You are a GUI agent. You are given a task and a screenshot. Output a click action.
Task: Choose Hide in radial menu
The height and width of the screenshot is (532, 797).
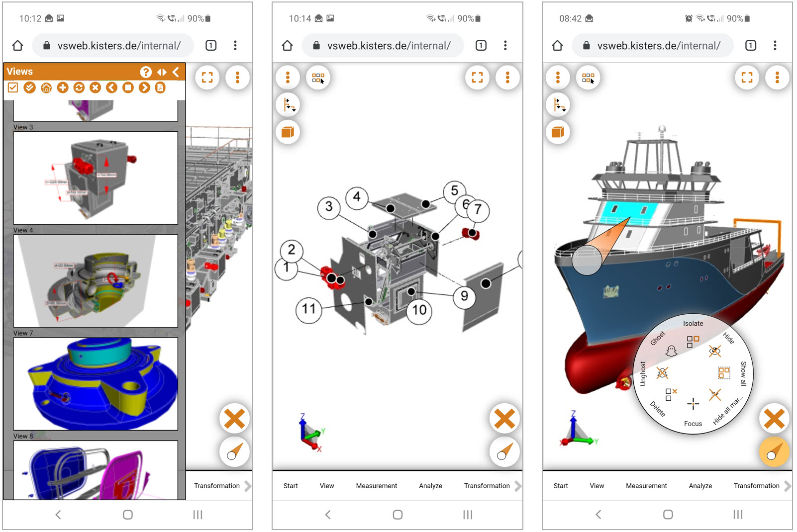point(715,351)
